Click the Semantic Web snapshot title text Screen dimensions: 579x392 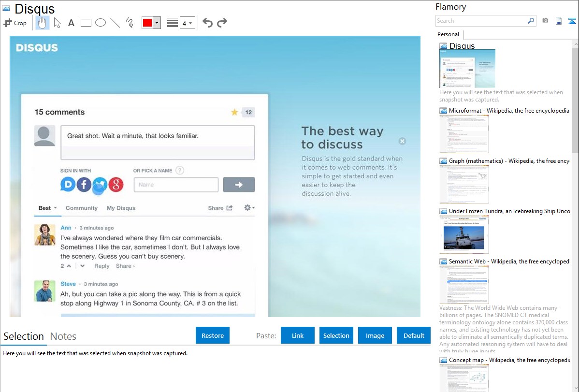click(x=509, y=261)
